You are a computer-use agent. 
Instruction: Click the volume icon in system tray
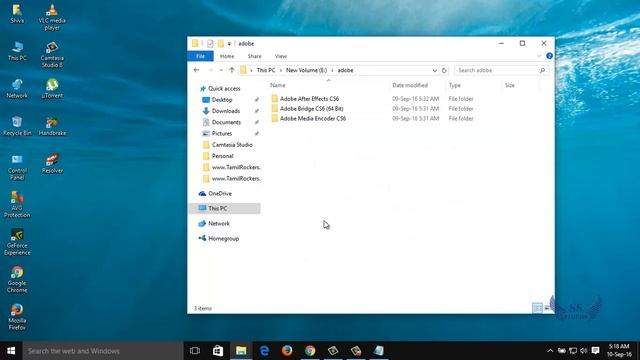[584, 351]
